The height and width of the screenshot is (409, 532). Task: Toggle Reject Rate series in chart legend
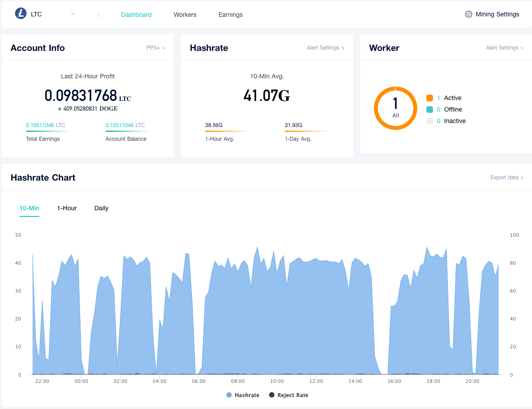pyautogui.click(x=292, y=395)
